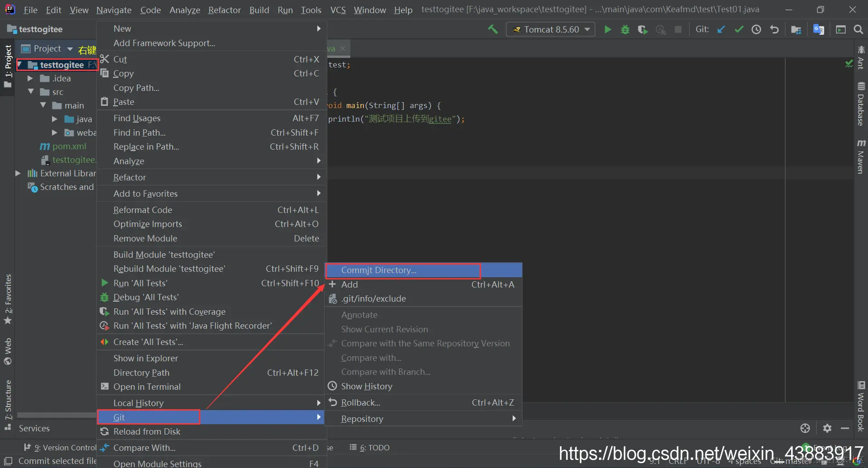Click the tool windows toggle icon in status bar

pyautogui.click(x=8, y=461)
